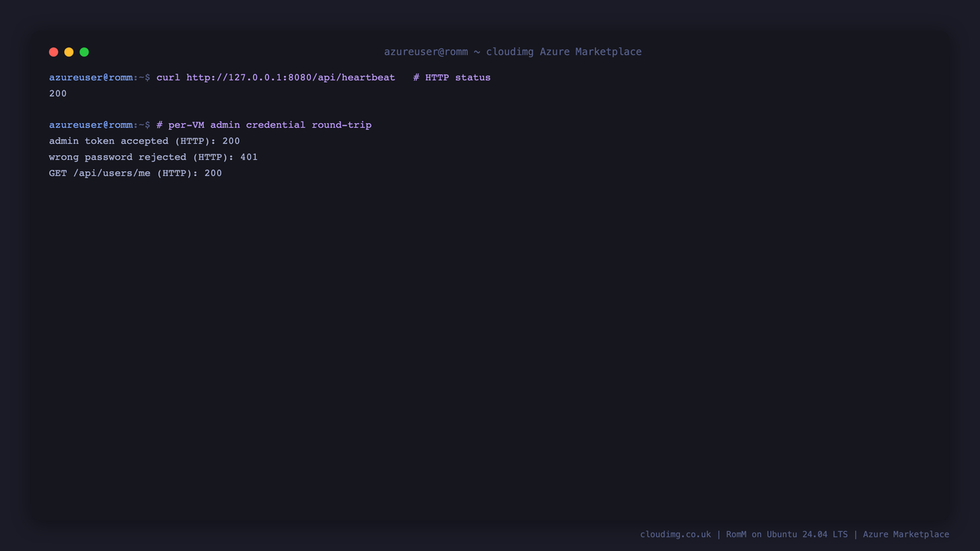This screenshot has width=980, height=551.
Task: Click the 'admin token accepted (HTTP): 200' line
Action: point(145,141)
